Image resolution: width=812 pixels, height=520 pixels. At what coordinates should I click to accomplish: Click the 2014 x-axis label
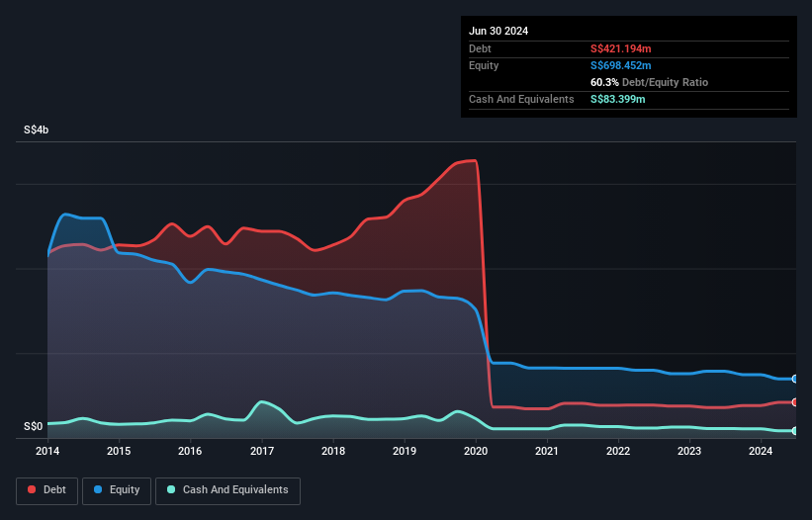point(47,451)
